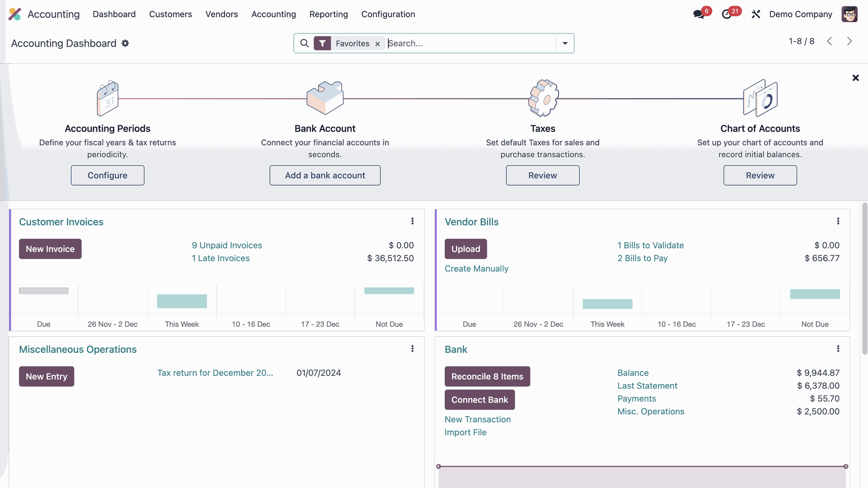868x488 pixels.
Task: Open Bank card three-dot menu
Action: (838, 349)
